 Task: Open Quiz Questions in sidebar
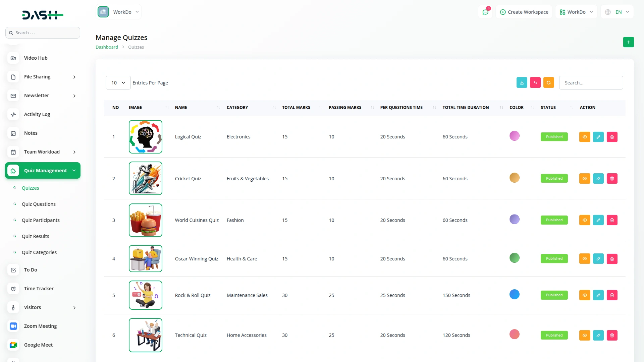pyautogui.click(x=39, y=204)
